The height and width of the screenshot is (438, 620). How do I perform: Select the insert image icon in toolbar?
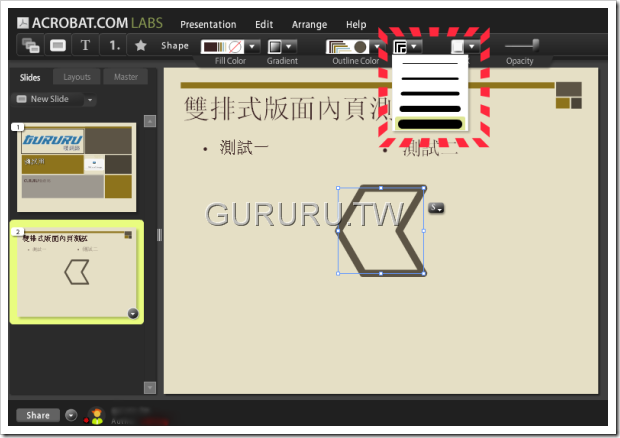coord(31,45)
